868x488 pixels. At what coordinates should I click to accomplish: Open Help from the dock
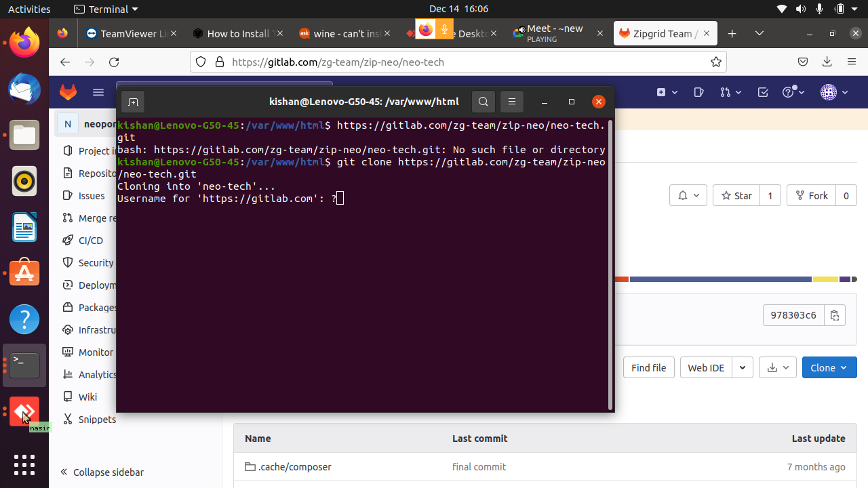pos(24,319)
